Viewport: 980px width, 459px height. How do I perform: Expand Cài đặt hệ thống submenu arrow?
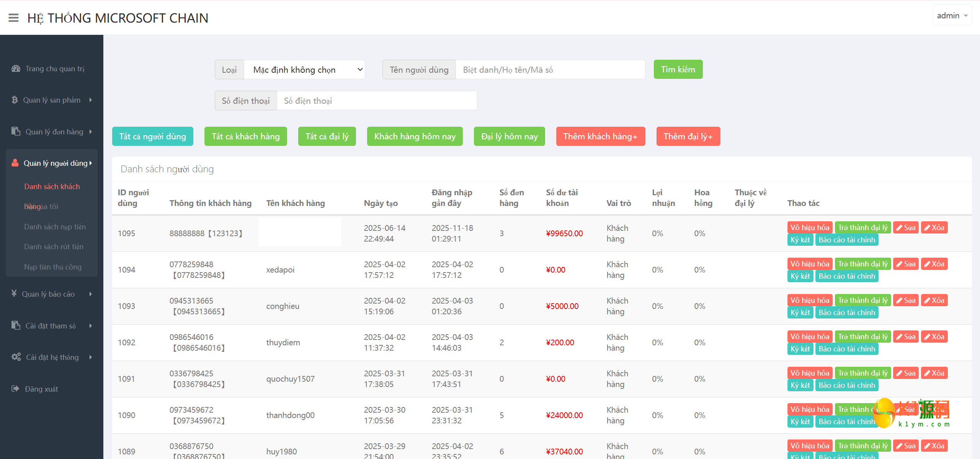pyautogui.click(x=91, y=357)
